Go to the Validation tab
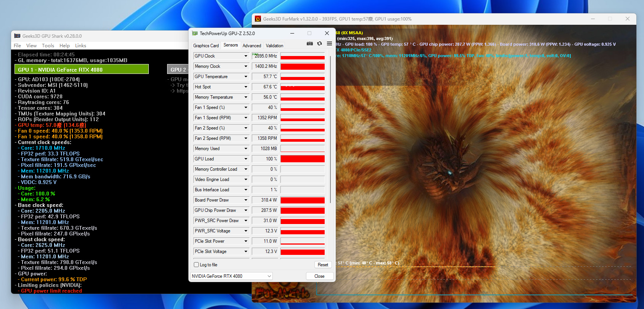This screenshot has height=309, width=644. coord(275,46)
